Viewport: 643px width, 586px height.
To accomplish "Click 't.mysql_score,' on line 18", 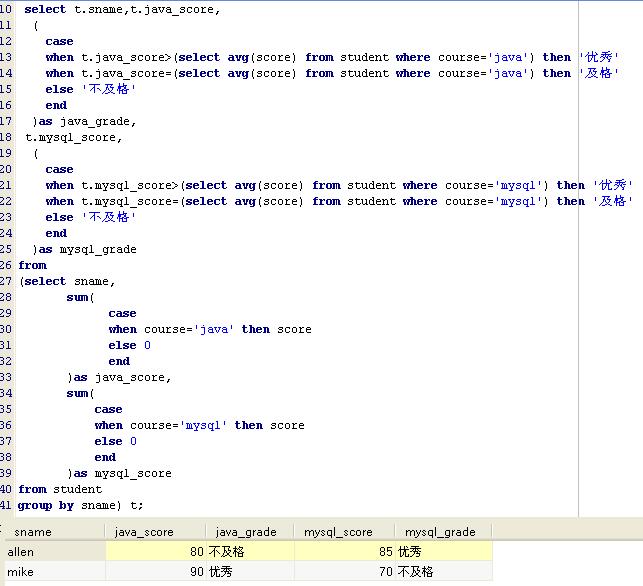I will coord(74,137).
